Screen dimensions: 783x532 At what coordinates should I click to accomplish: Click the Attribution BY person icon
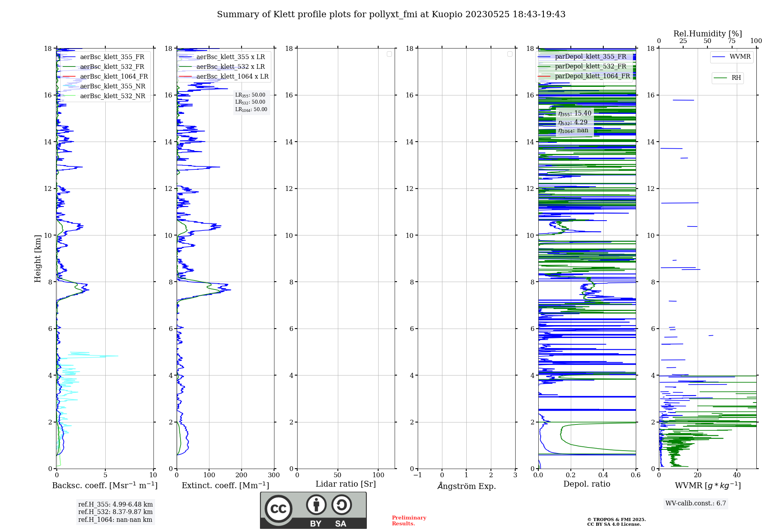pos(316,505)
